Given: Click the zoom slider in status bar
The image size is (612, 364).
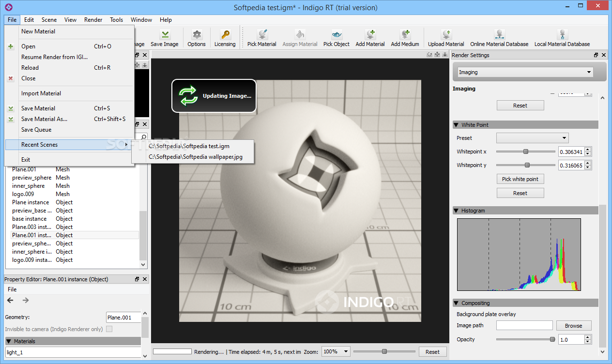Looking at the screenshot, I should 384,351.
